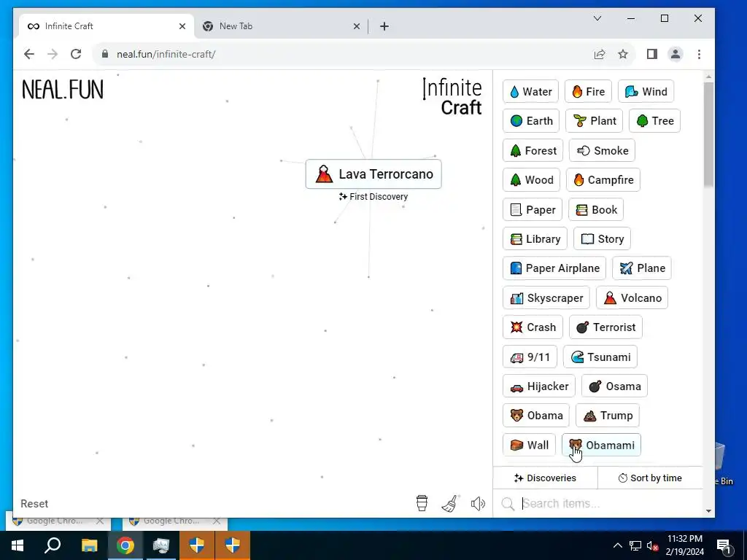Select the Campfire element
Screen dimensions: 747x560
603,180
